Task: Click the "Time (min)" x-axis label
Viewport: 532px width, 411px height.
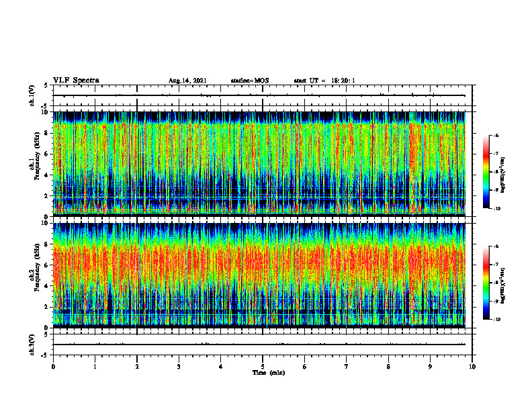Action: (x=269, y=373)
